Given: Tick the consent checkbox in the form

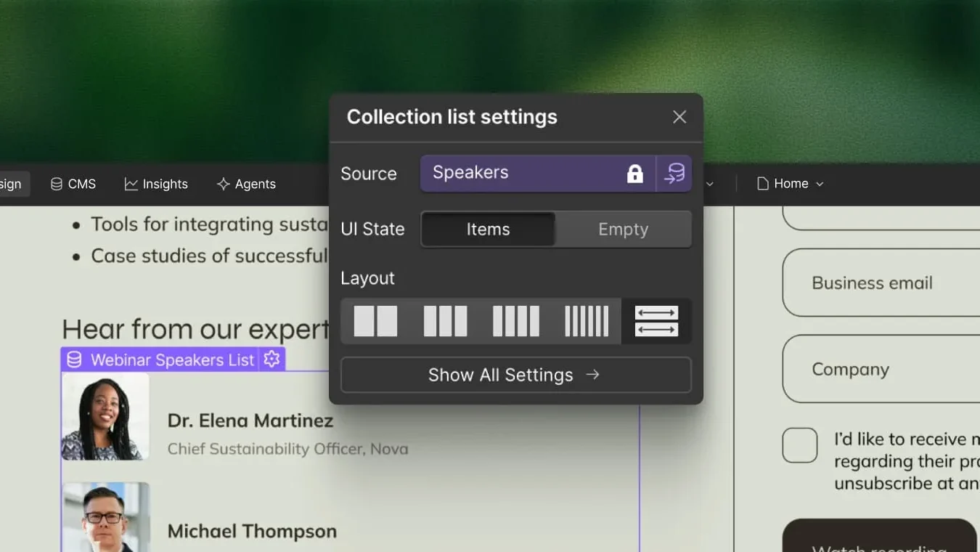Looking at the screenshot, I should [x=800, y=445].
